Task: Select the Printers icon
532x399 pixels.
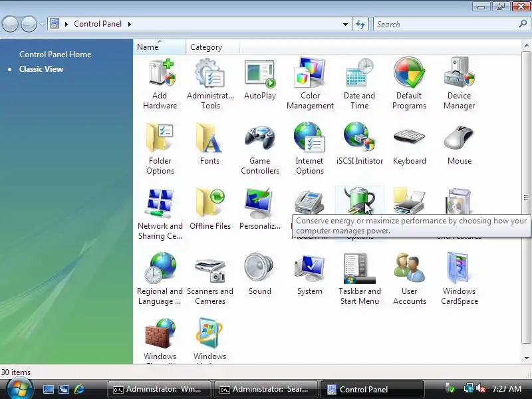Action: pos(409,201)
